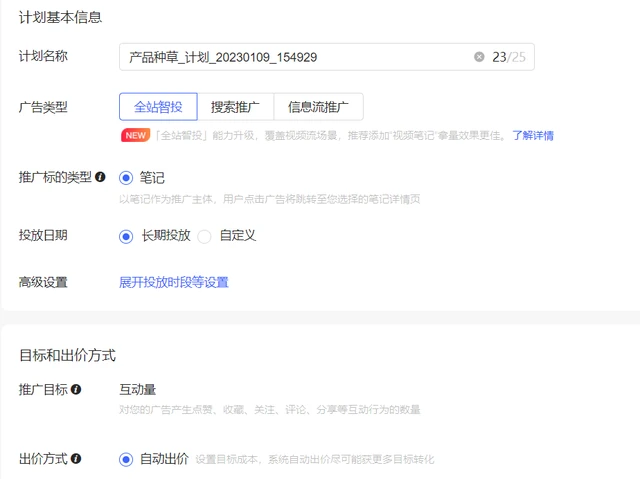Select the 自动出价 bidding method
This screenshot has width=640, height=479.
coord(126,459)
